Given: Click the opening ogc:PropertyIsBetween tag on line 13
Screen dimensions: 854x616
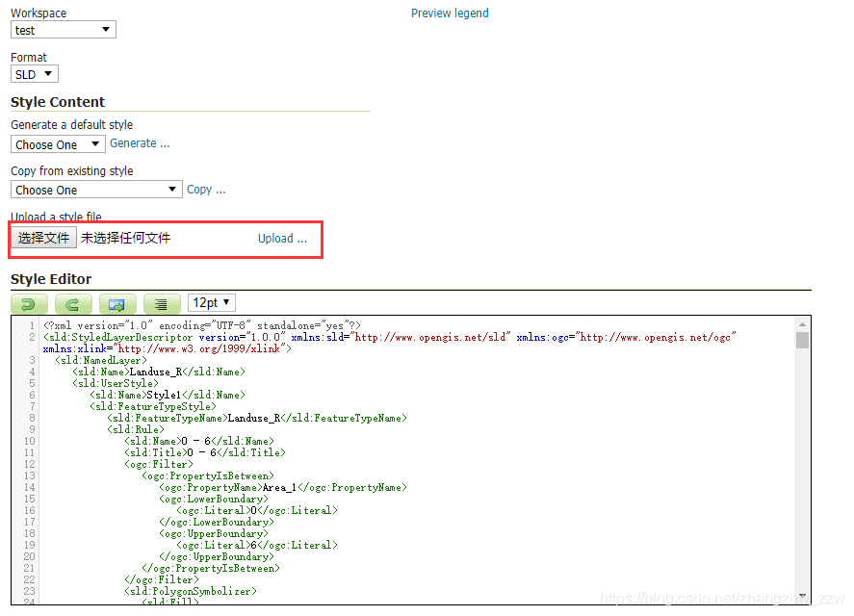Looking at the screenshot, I should (208, 475).
